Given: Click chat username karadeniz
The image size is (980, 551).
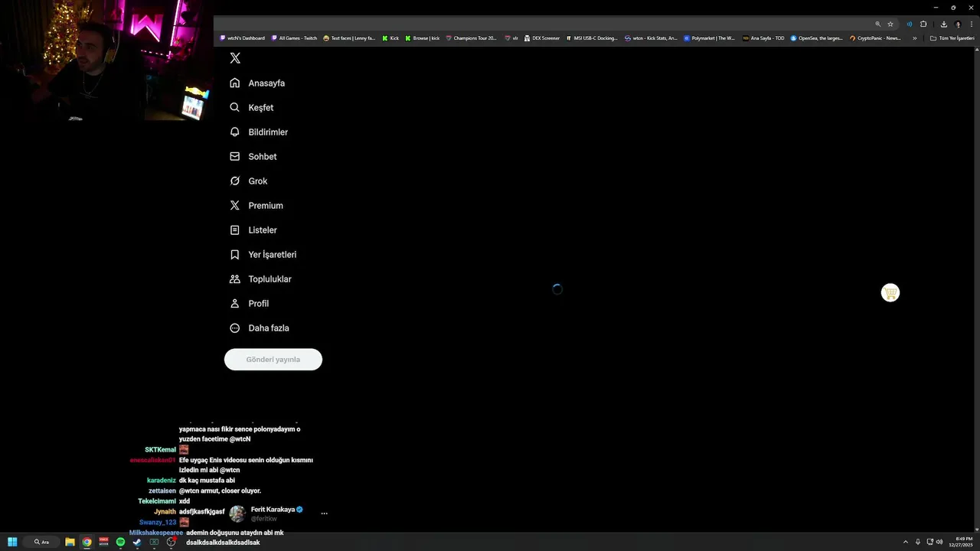Looking at the screenshot, I should [x=162, y=481].
